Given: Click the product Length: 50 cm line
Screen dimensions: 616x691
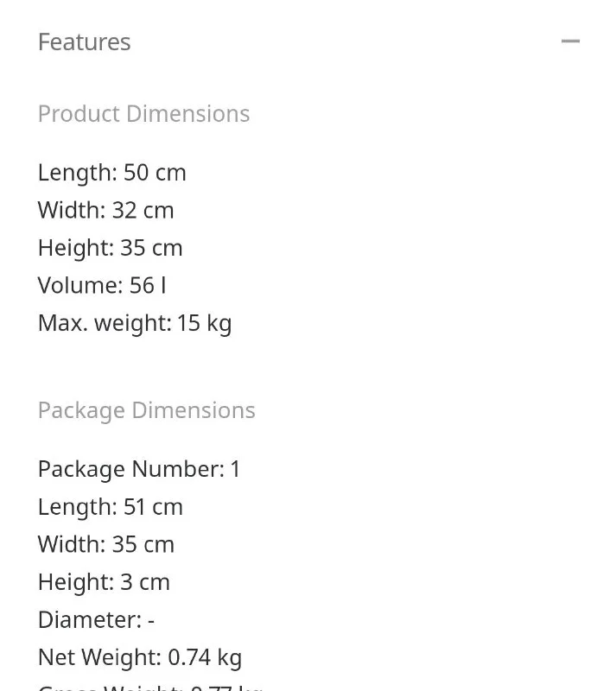Looking at the screenshot, I should tap(111, 173).
